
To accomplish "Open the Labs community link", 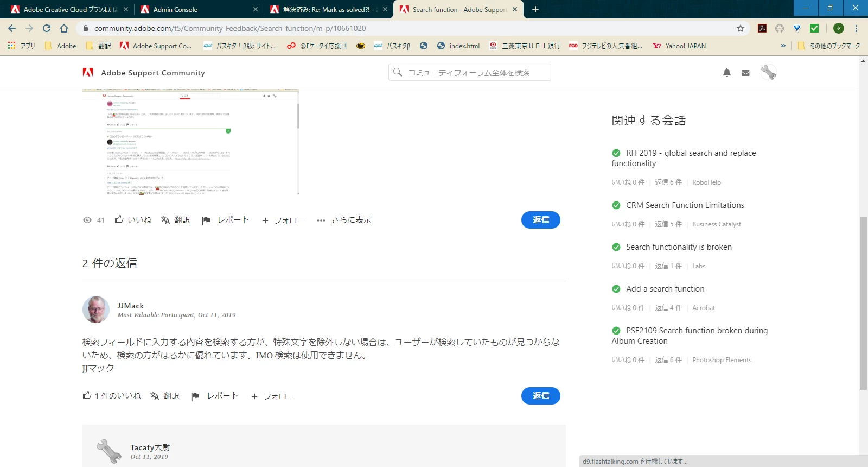I will tap(699, 266).
